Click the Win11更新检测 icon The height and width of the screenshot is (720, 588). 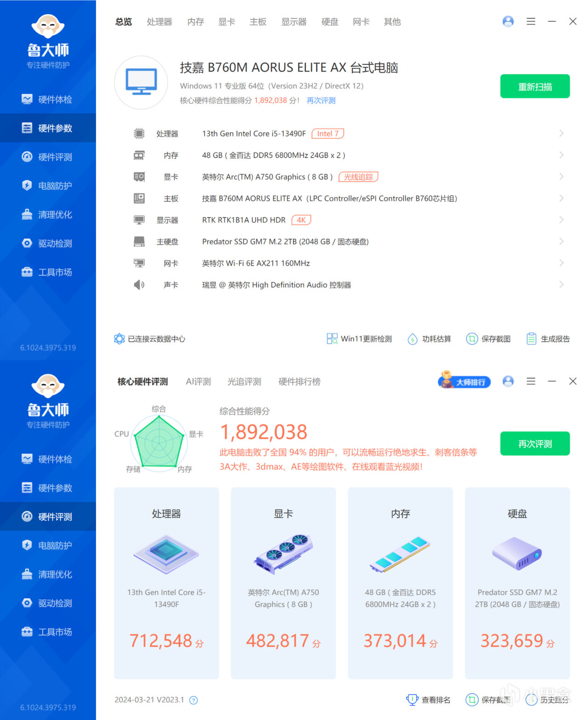point(332,339)
